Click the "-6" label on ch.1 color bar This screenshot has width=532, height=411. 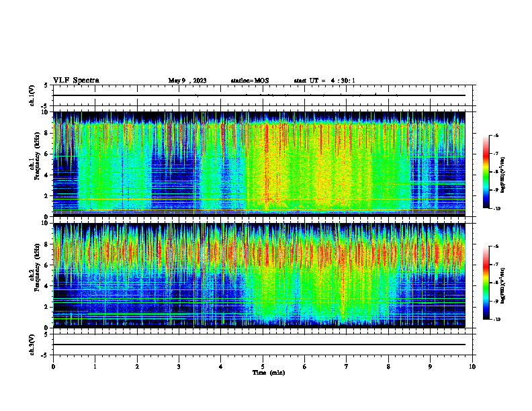click(x=496, y=135)
